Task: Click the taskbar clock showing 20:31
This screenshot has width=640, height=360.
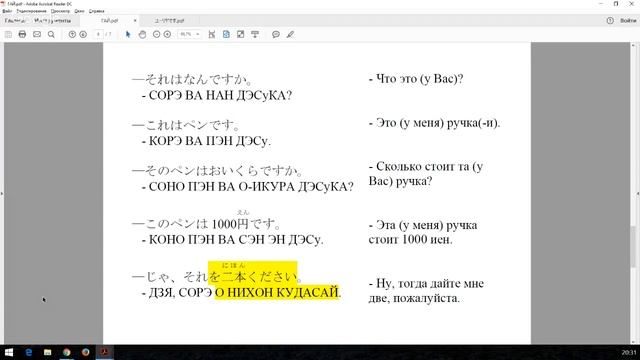Action: pos(629,352)
